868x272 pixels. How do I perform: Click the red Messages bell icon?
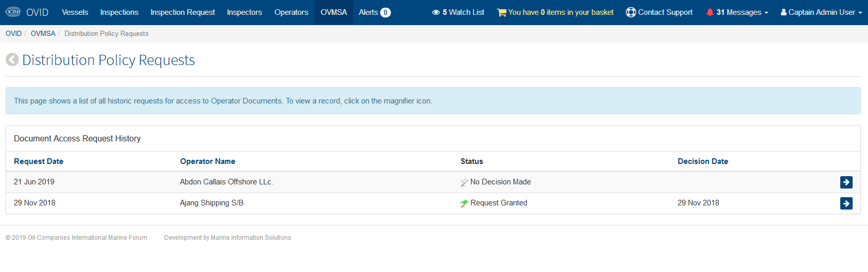pos(710,12)
